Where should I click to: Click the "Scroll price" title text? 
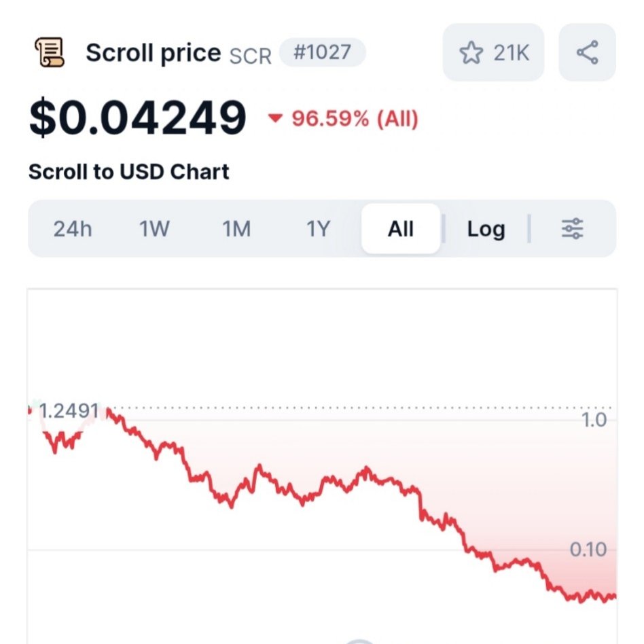pyautogui.click(x=153, y=53)
